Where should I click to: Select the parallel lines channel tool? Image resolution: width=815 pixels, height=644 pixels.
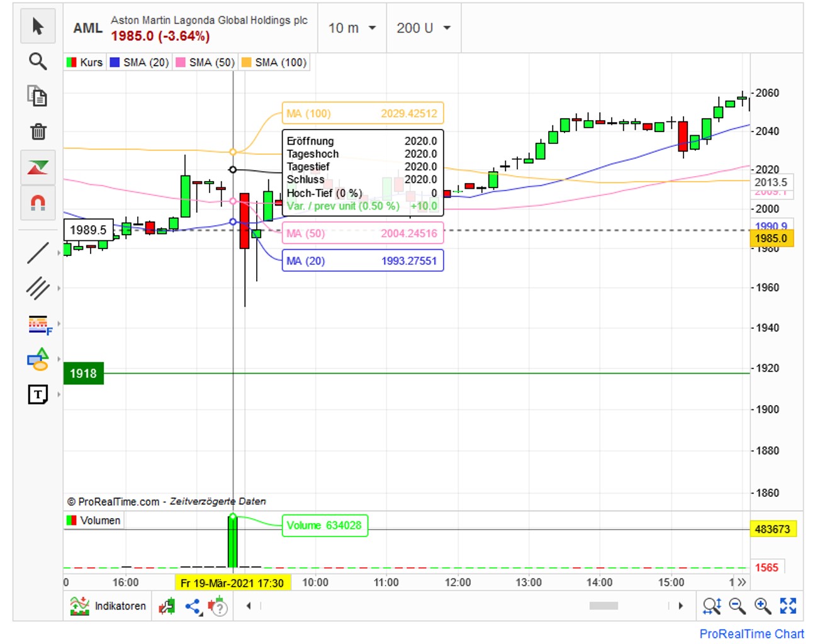tap(38, 288)
